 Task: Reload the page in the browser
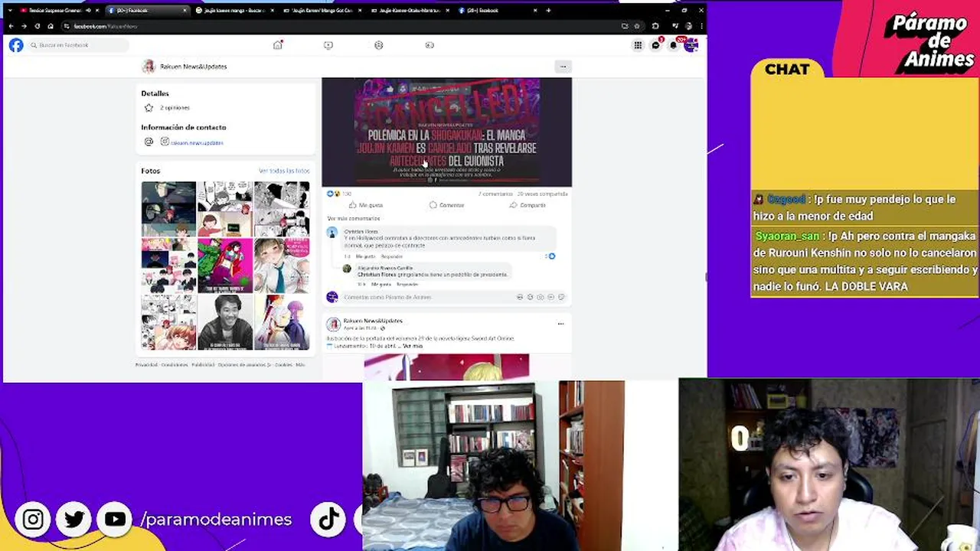tap(37, 26)
